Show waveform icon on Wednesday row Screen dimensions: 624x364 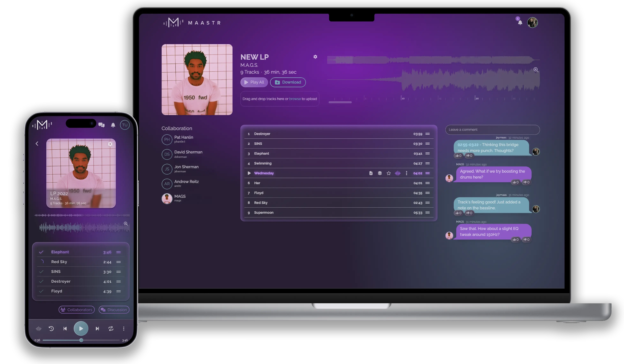coord(397,173)
